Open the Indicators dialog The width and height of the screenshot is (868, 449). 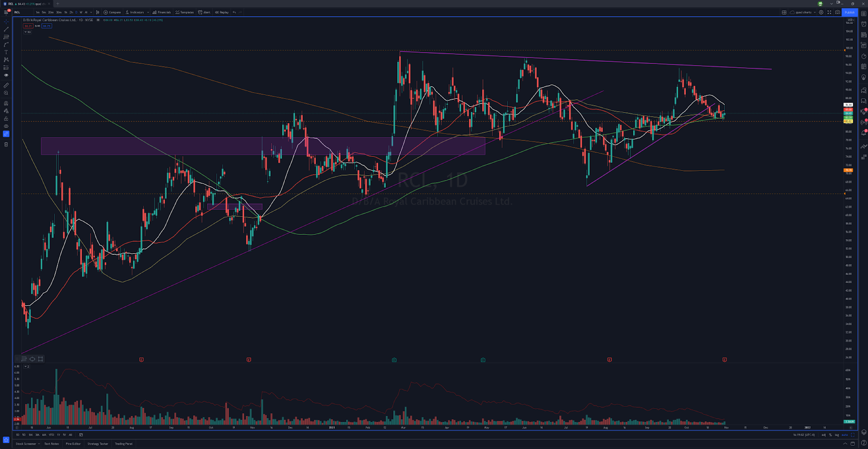[x=135, y=12]
